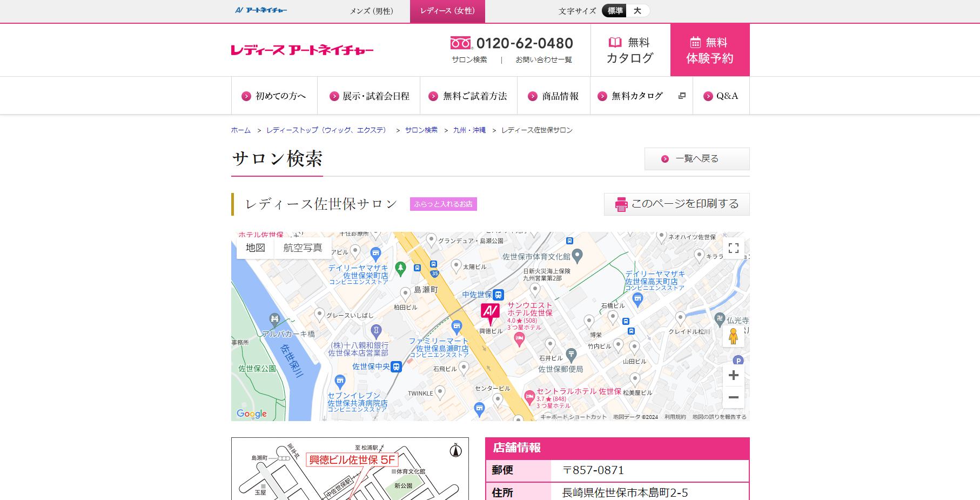Click the parking P marker on the map
The image size is (980, 500).
[x=738, y=360]
